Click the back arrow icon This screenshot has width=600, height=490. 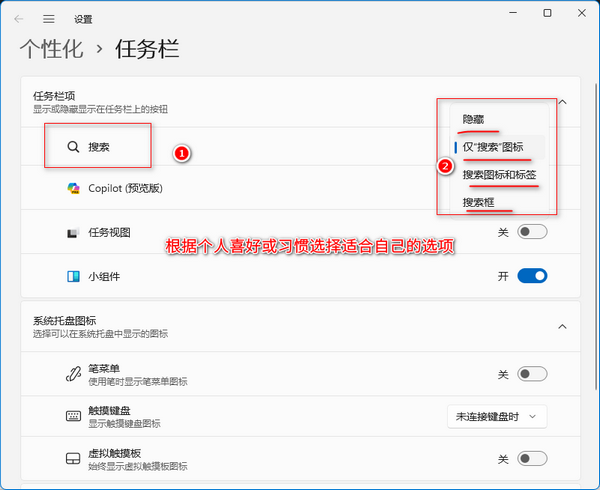[x=19, y=18]
